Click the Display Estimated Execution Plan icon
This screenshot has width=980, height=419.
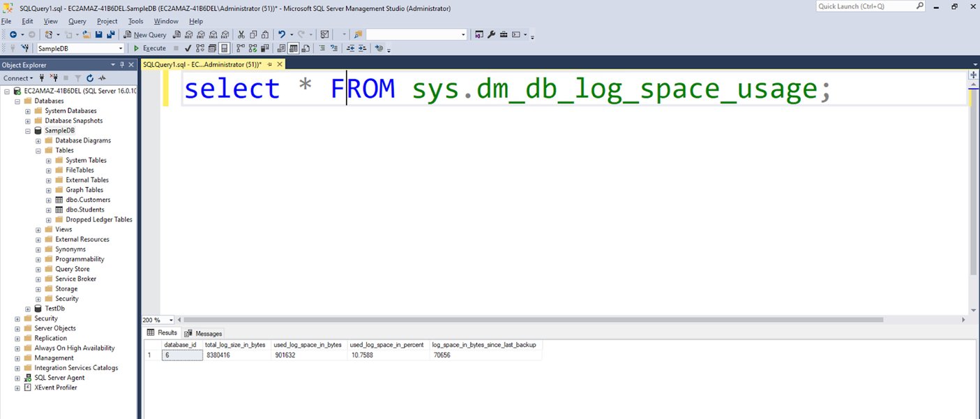coord(199,48)
